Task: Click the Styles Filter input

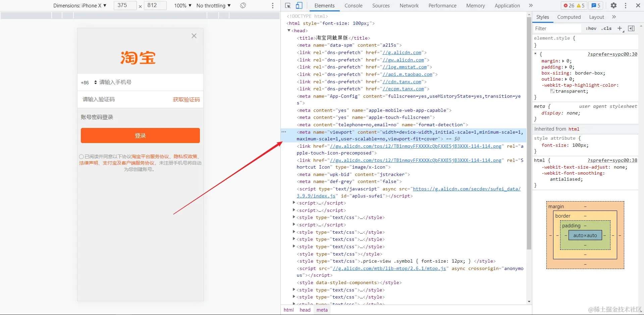Action: coord(557,29)
